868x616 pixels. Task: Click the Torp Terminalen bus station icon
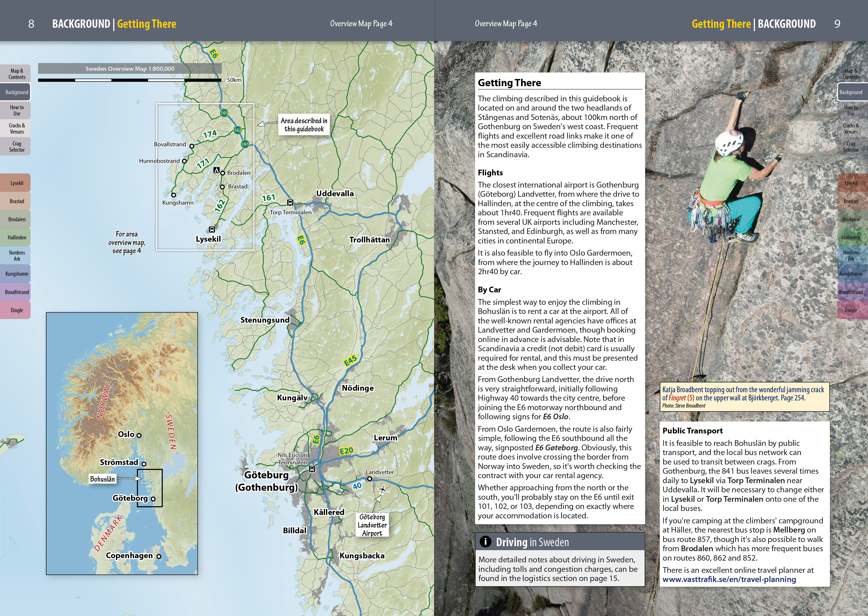[290, 202]
